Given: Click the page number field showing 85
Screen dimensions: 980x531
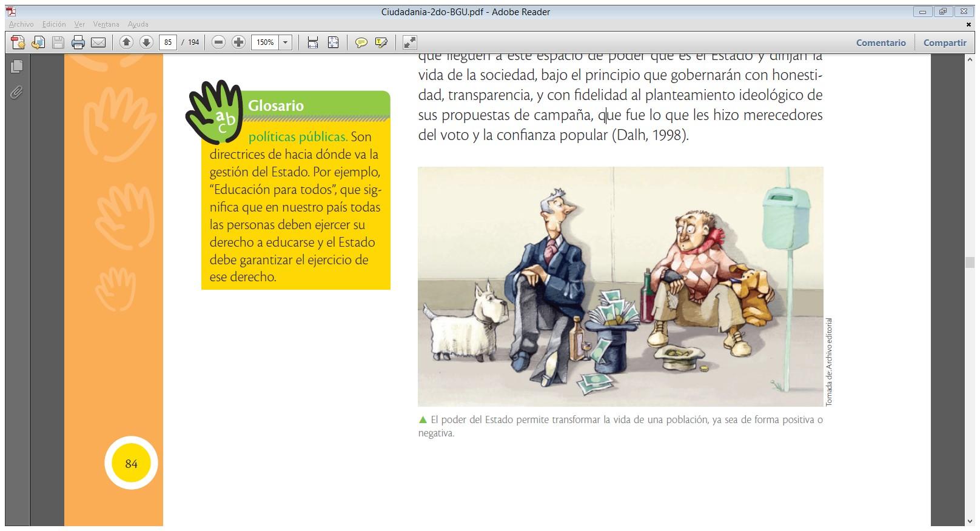Looking at the screenshot, I should click(167, 42).
